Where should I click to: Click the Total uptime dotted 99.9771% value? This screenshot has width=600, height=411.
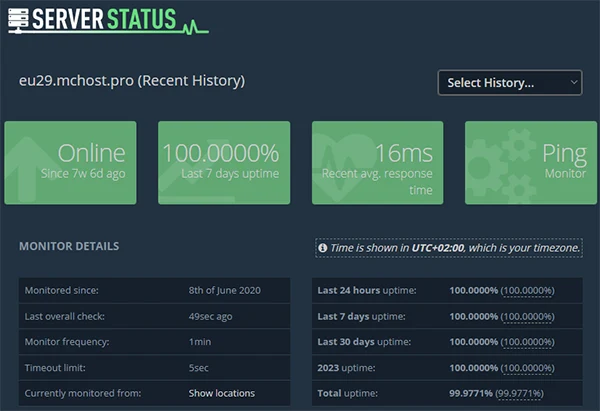[x=528, y=393]
